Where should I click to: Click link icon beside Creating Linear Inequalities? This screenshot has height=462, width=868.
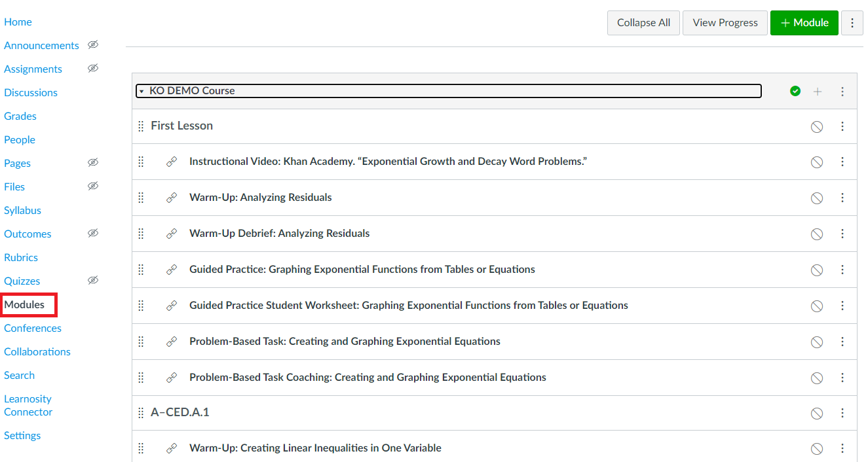[172, 448]
